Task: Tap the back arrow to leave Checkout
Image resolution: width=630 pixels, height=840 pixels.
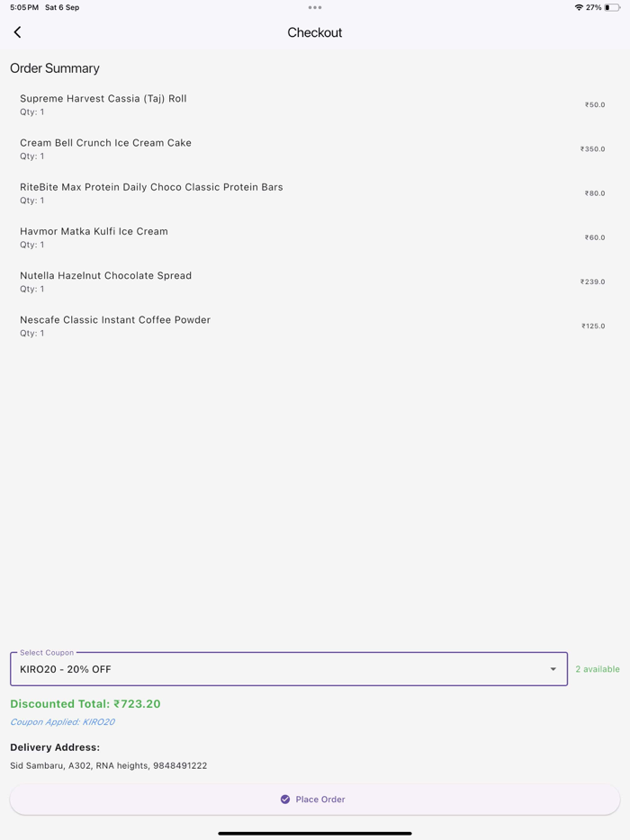Action: [x=17, y=31]
